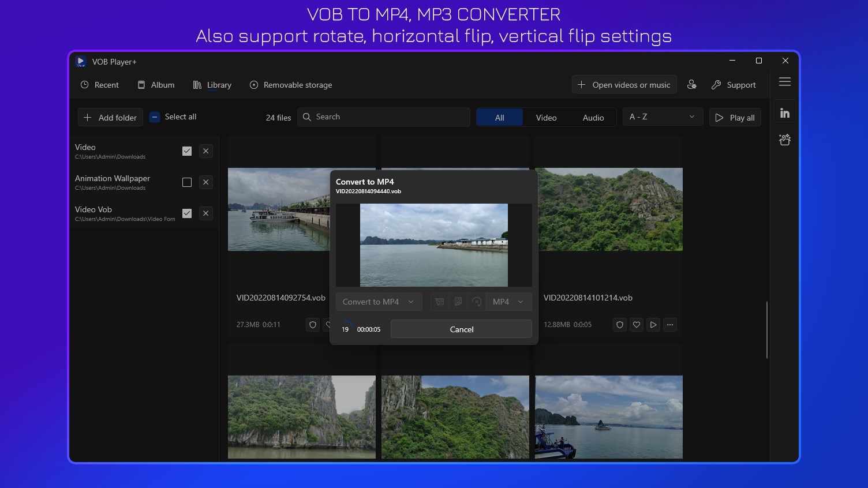This screenshot has width=868, height=488.
Task: Click Open videos or music button
Action: pyautogui.click(x=624, y=84)
